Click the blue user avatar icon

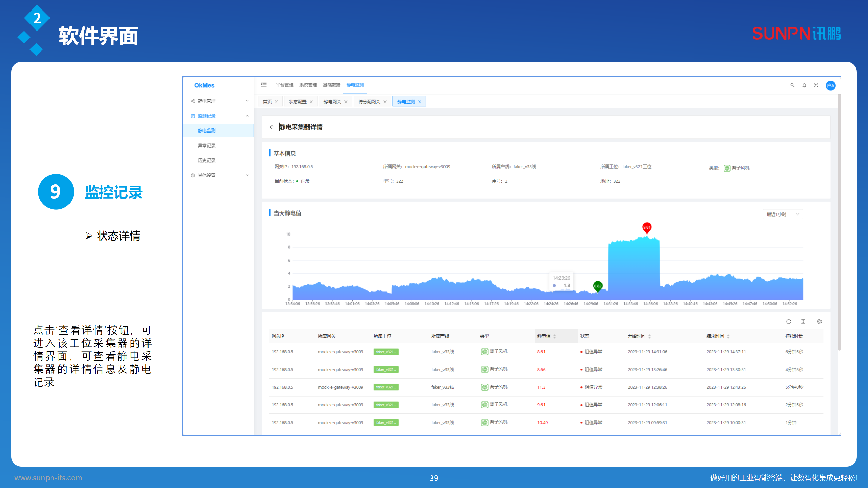coord(830,85)
